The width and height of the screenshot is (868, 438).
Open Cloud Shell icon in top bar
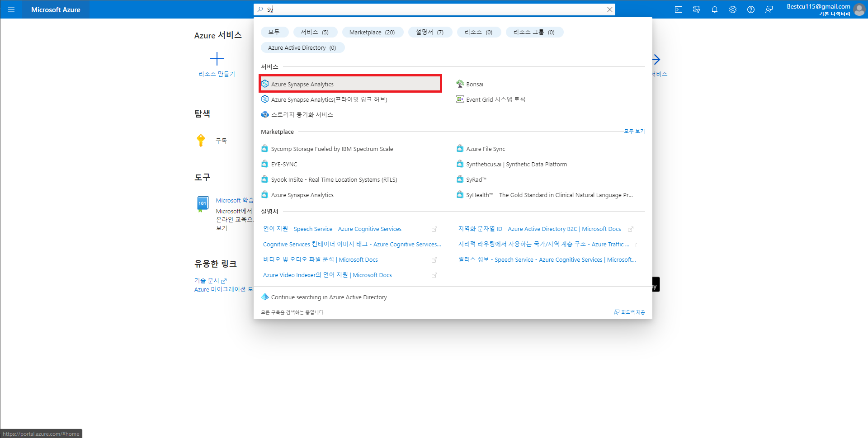[x=679, y=9]
